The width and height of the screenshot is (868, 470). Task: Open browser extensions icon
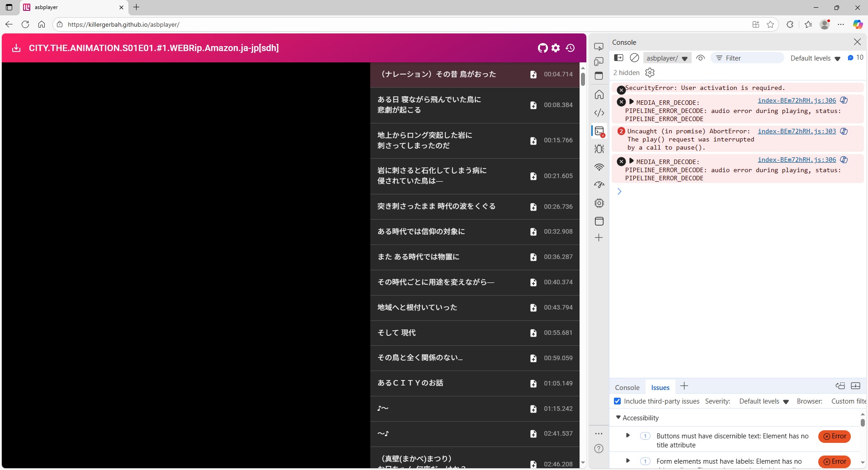[790, 24]
